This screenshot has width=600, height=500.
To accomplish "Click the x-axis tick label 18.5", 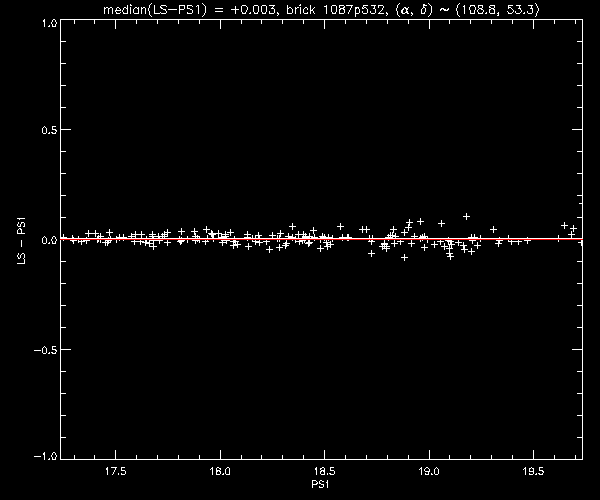I will (x=324, y=471).
